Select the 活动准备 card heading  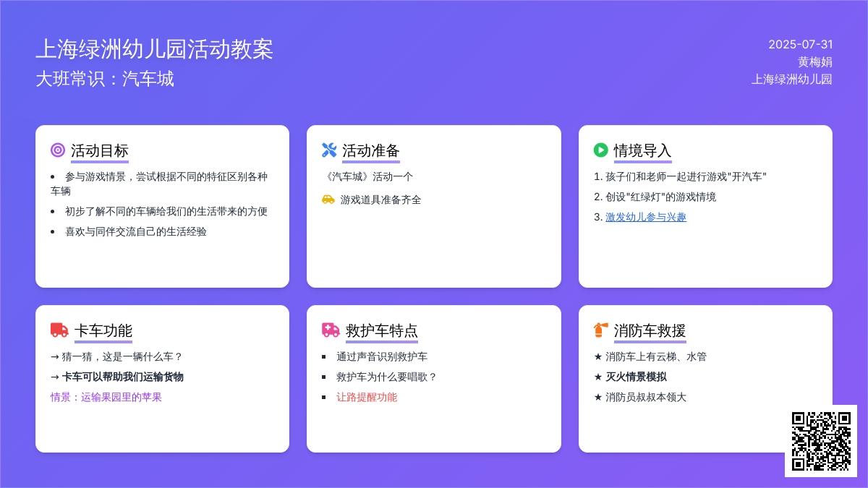371,150
